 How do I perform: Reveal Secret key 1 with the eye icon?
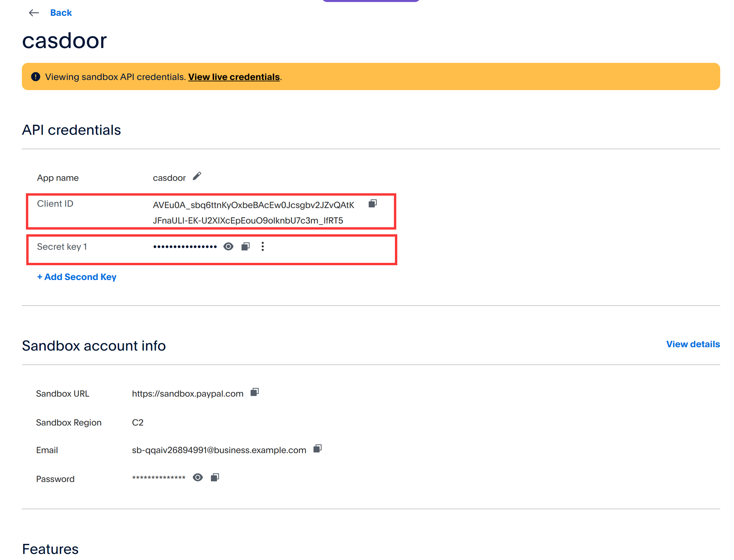[x=228, y=246]
